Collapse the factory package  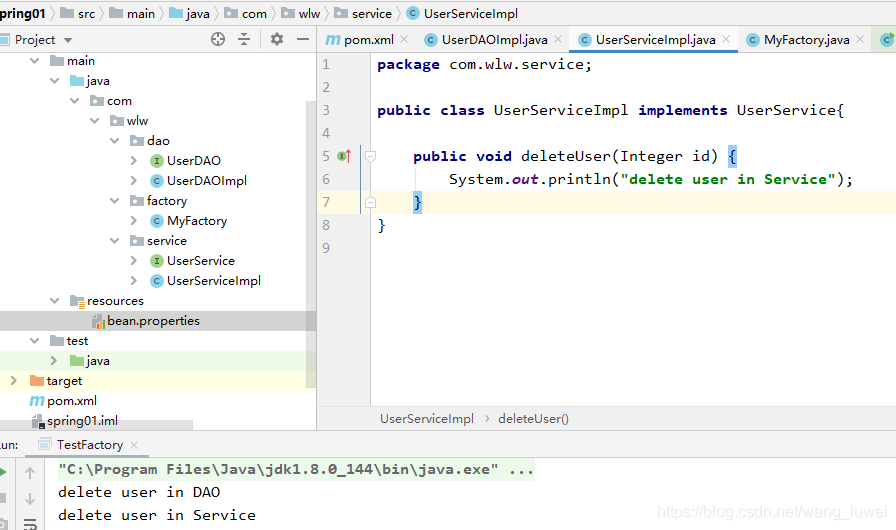(x=115, y=200)
